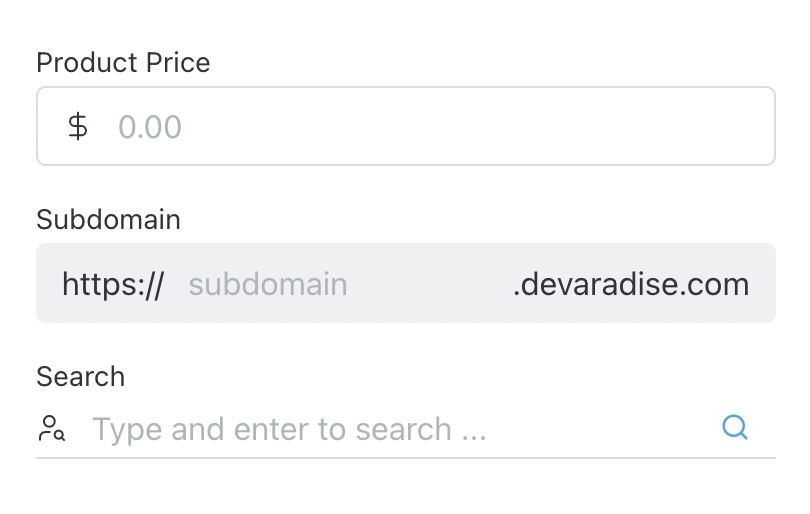Viewport: 810px width, 514px height.
Task: Click the Product Price label
Action: 123,62
